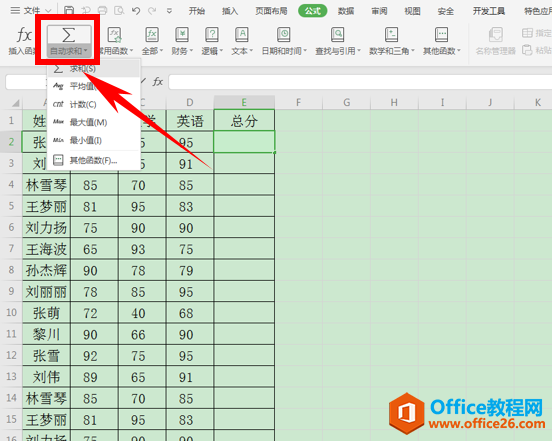This screenshot has height=441, width=552.
Task: Expand the 自动求和 dropdown arrow
Action: tap(85, 51)
